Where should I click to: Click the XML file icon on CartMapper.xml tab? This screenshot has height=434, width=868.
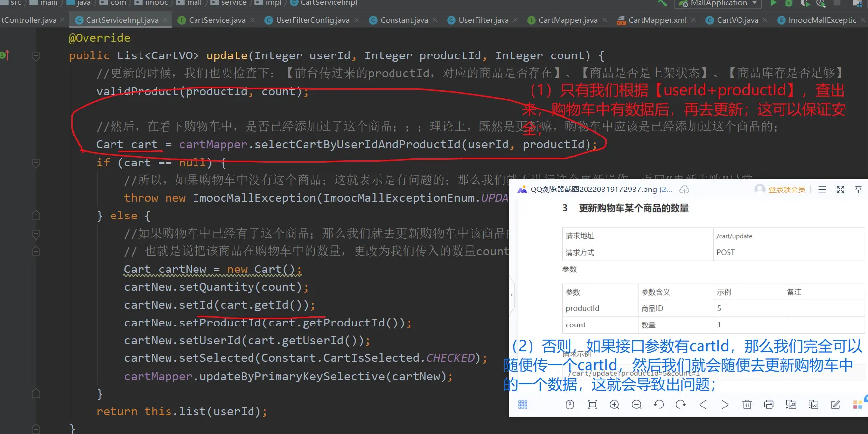point(621,20)
